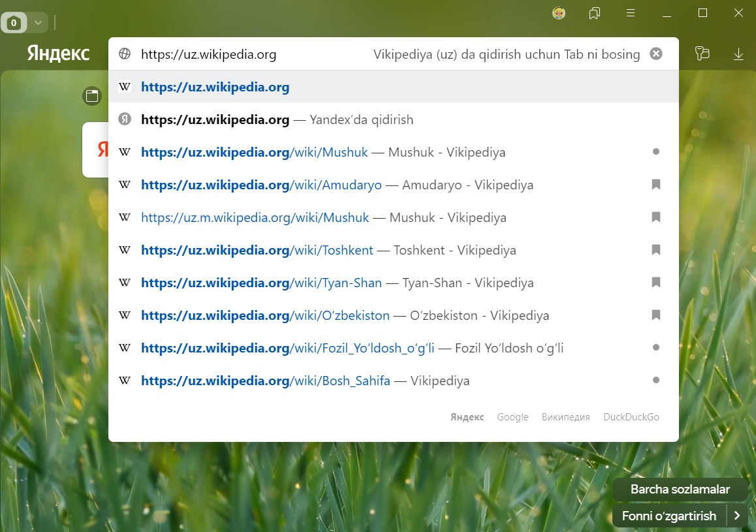This screenshot has width=756, height=532.
Task: Click the tab count badge showing 0
Action: tap(14, 23)
